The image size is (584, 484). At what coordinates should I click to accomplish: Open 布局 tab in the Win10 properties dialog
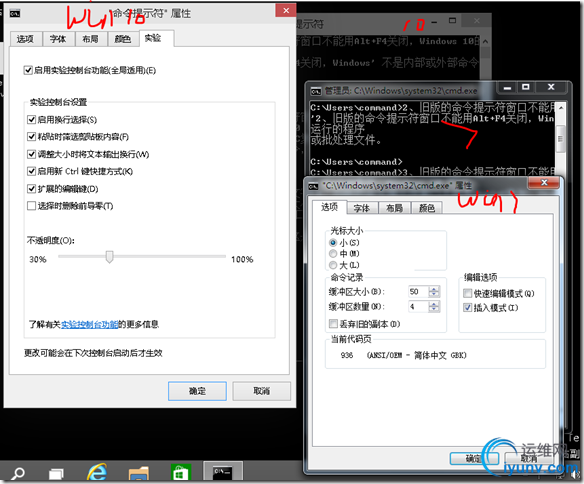(91, 39)
